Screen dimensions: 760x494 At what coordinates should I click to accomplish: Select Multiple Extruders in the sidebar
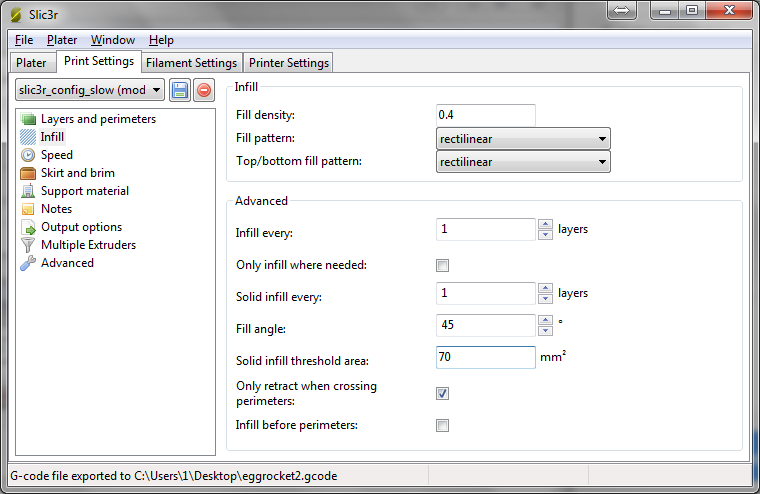[88, 245]
